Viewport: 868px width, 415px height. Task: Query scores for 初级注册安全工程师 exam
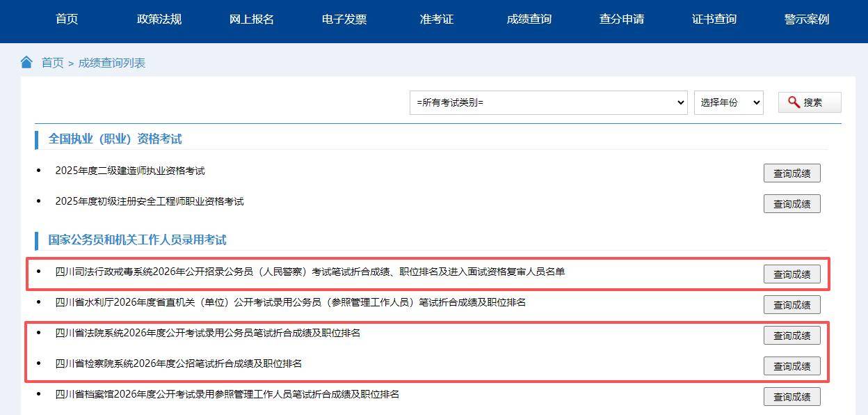(x=791, y=204)
